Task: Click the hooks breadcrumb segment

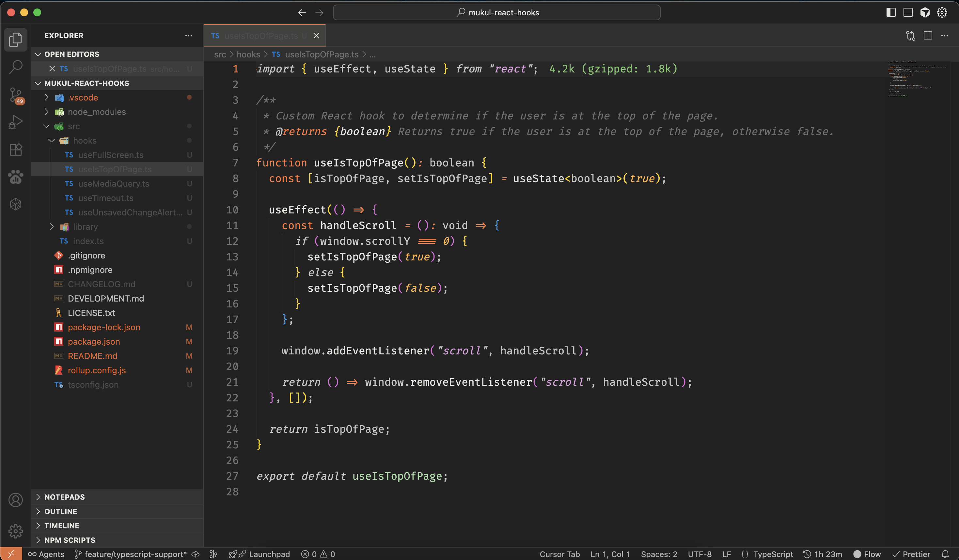Action: click(x=248, y=54)
